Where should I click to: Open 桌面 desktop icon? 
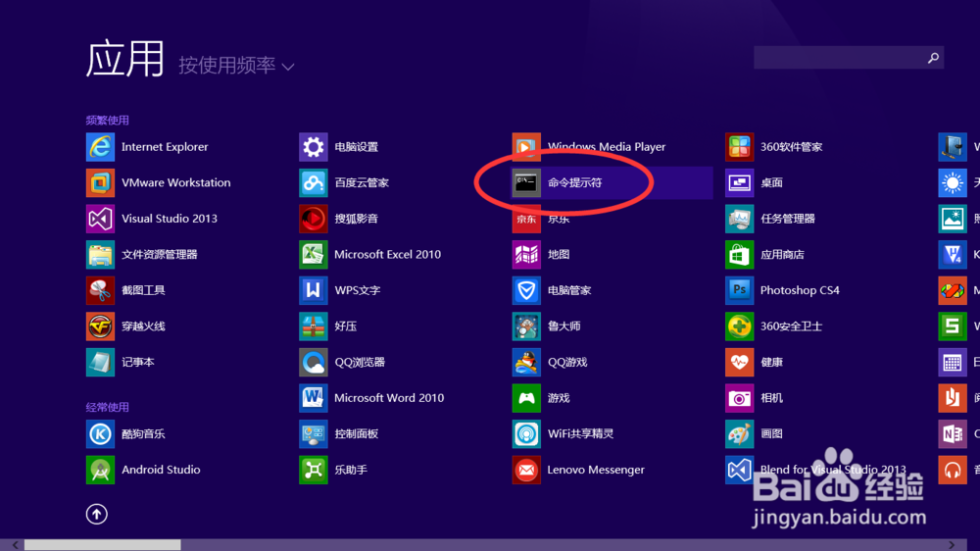(739, 182)
